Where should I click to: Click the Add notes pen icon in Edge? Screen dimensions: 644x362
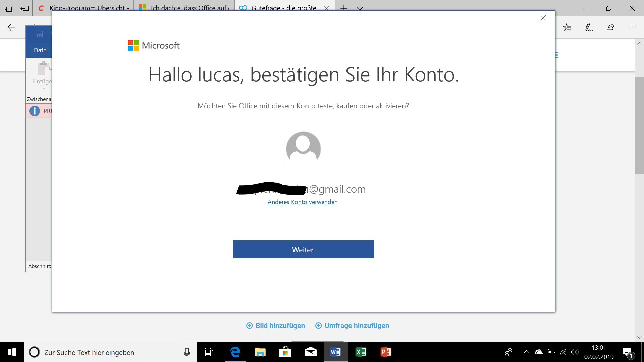(x=589, y=27)
